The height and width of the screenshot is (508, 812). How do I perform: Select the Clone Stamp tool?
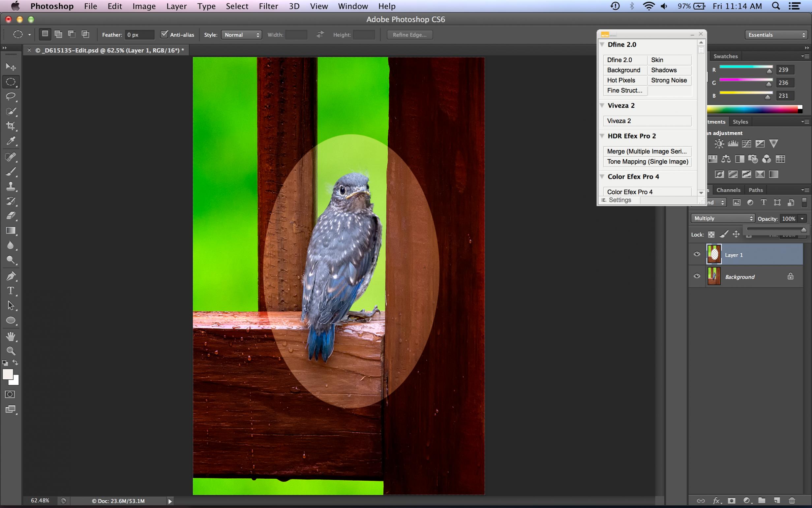(11, 186)
